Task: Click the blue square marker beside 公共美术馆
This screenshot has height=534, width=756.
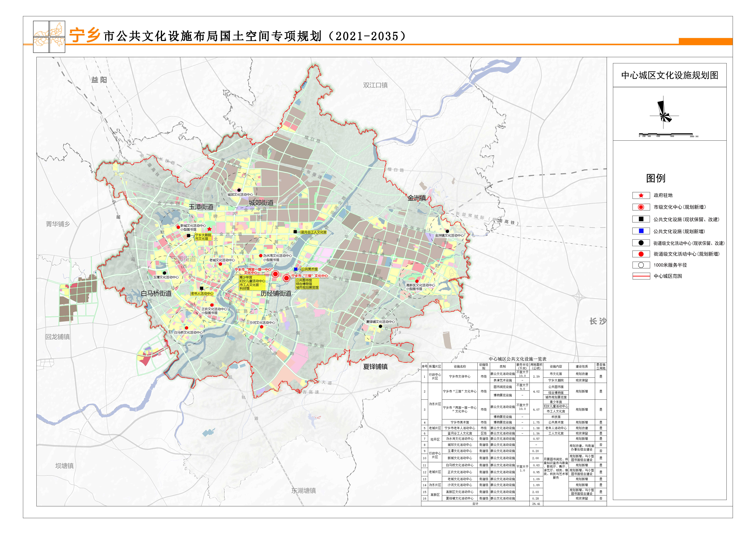Action: pos(296,269)
